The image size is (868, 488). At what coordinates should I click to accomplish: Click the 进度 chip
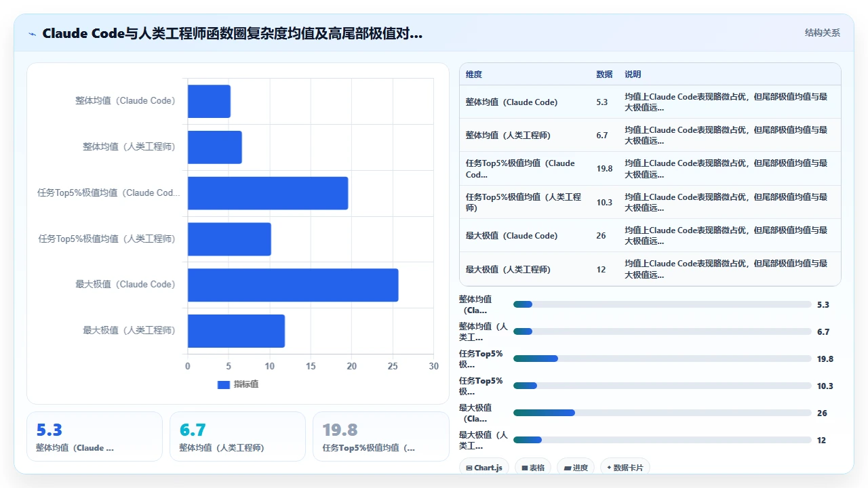576,467
